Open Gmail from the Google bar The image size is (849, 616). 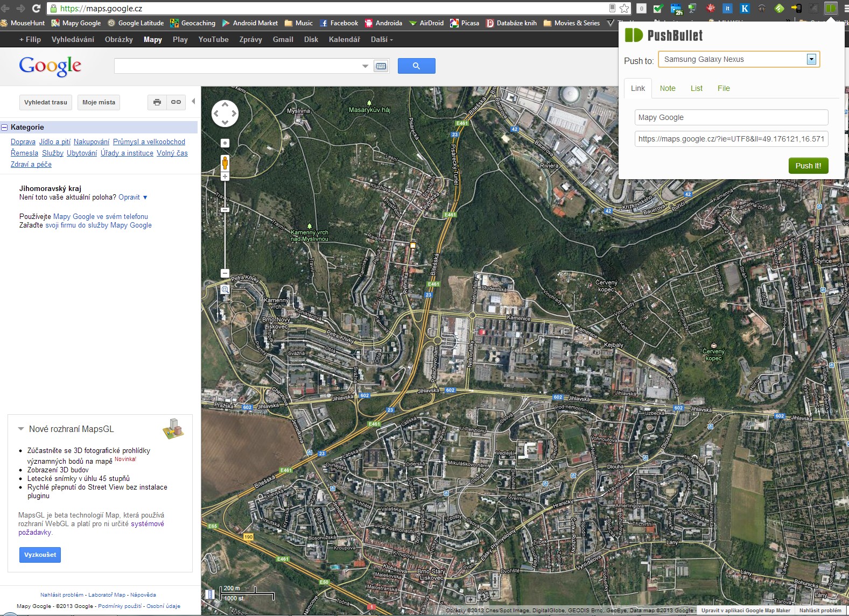tap(283, 39)
